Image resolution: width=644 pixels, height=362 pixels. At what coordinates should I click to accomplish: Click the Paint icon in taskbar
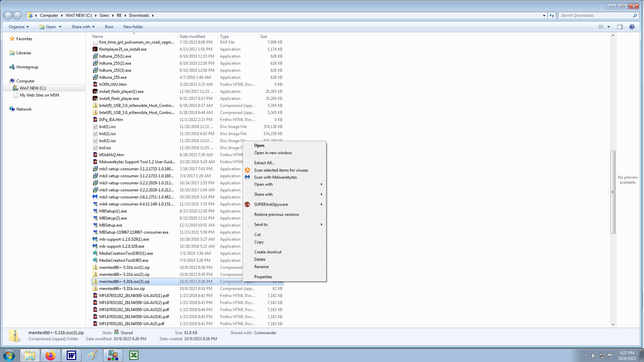[x=92, y=355]
